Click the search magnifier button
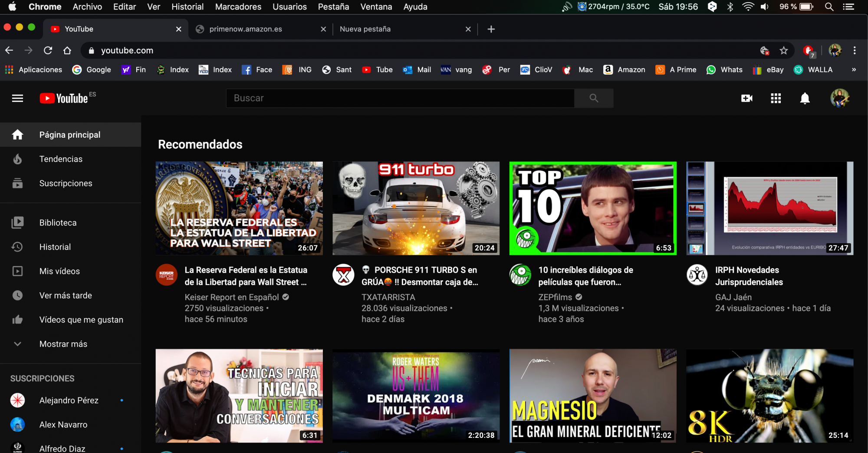The height and width of the screenshot is (453, 868). pyautogui.click(x=594, y=98)
